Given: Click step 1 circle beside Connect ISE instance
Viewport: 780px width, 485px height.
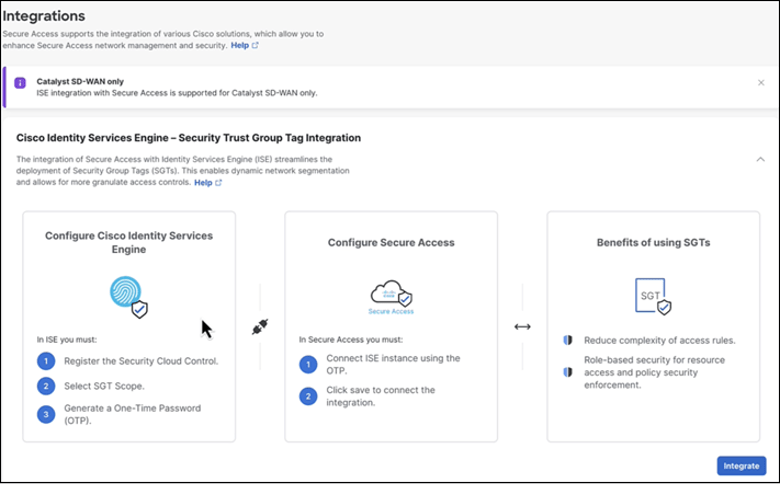Looking at the screenshot, I should click(308, 365).
